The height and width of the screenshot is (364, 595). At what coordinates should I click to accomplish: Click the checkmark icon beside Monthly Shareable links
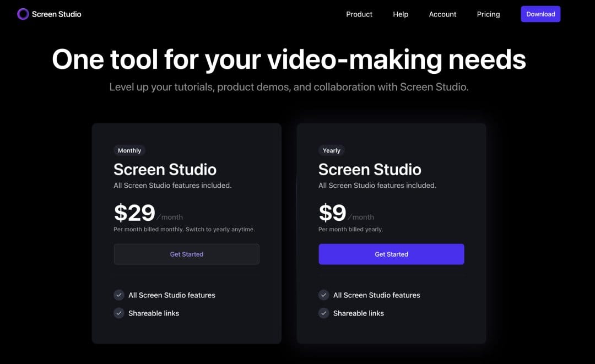(x=119, y=313)
